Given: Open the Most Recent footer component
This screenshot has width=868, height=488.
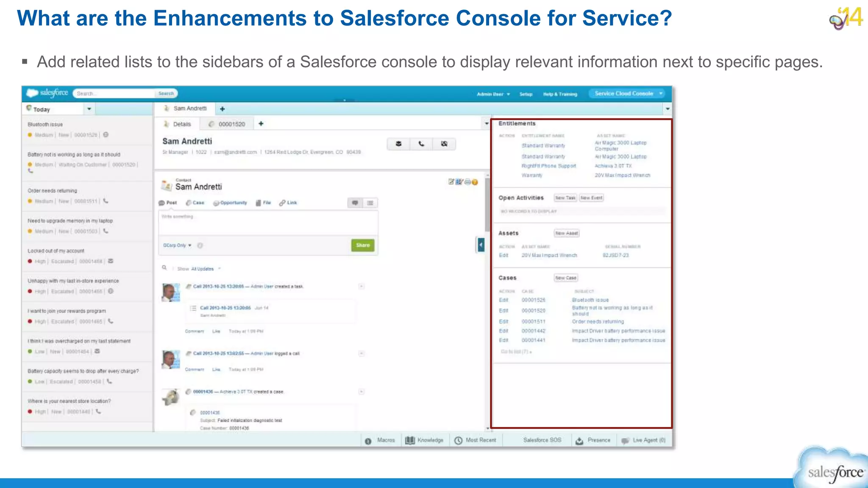Looking at the screenshot, I should (x=475, y=441).
